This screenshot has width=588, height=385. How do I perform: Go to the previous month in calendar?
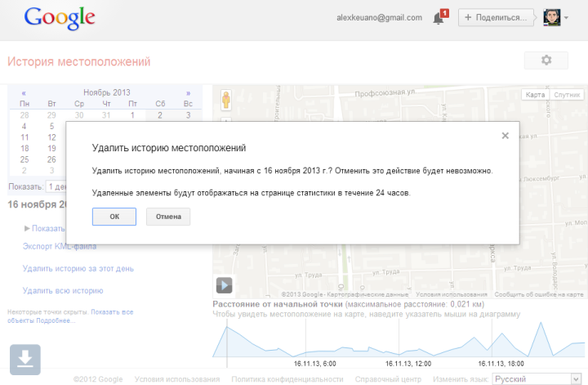coord(24,92)
